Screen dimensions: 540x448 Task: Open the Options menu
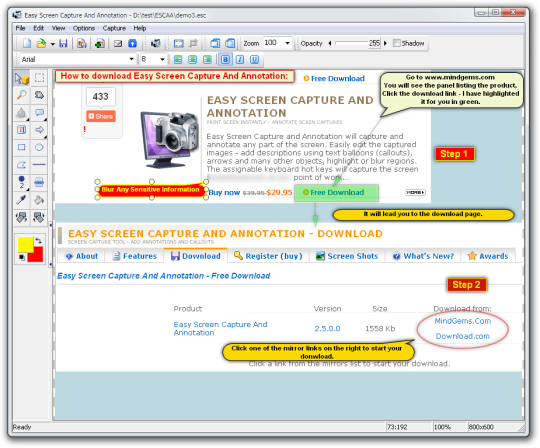click(x=84, y=28)
